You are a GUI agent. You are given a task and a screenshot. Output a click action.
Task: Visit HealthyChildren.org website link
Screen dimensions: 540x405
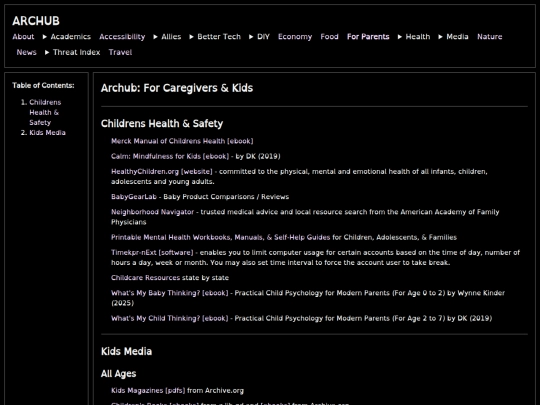click(x=162, y=172)
